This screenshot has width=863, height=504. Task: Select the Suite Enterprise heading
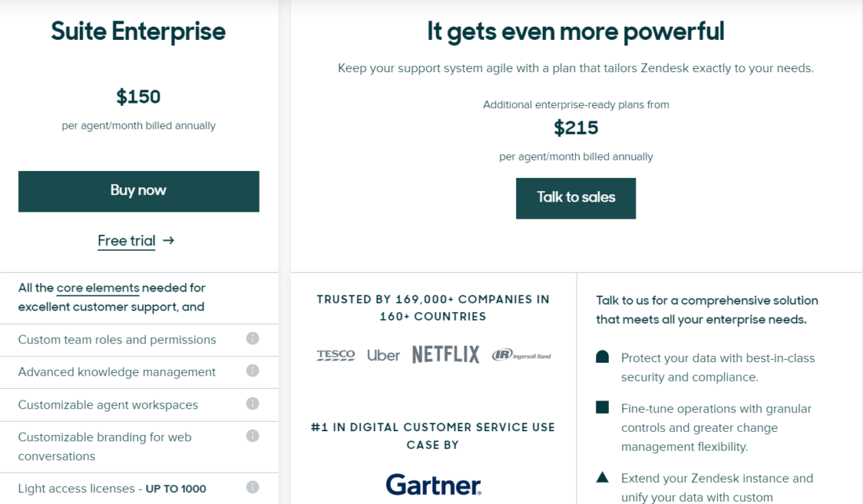tap(138, 31)
